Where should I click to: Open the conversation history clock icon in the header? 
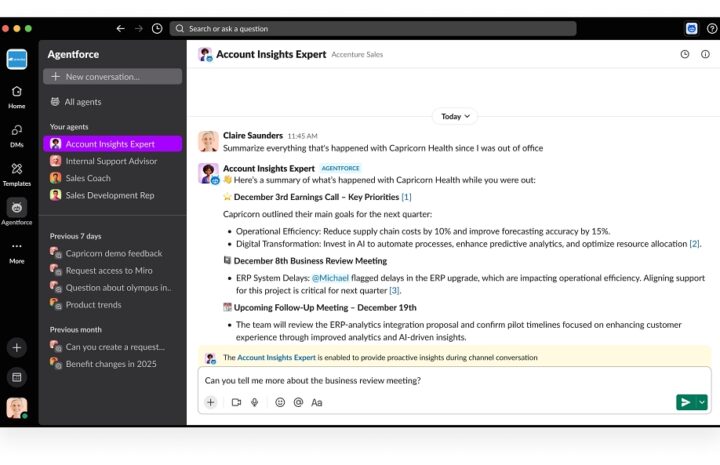[685, 54]
